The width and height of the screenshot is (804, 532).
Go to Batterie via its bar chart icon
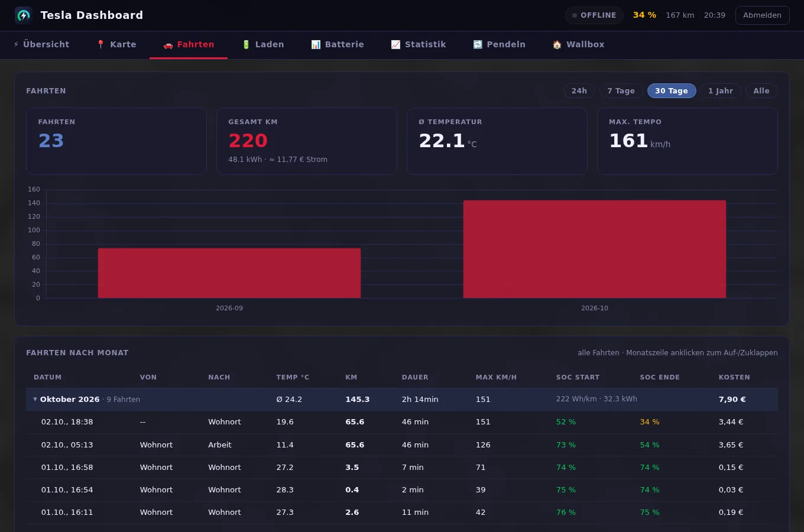point(316,44)
